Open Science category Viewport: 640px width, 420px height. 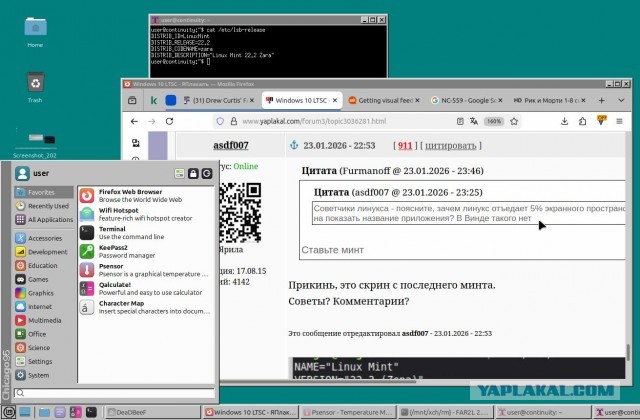[x=44, y=348]
